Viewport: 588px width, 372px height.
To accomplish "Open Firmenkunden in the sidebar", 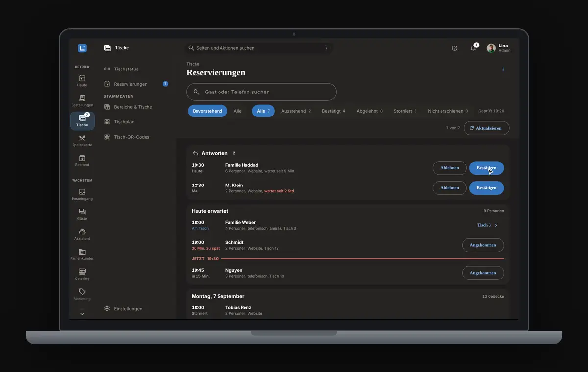I will point(82,255).
